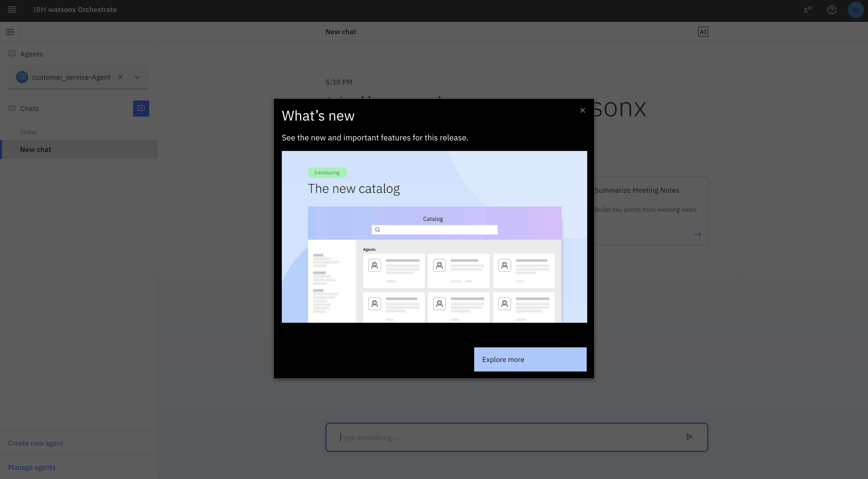Image resolution: width=868 pixels, height=479 pixels.
Task: Click the Type something input field
Action: click(505, 437)
